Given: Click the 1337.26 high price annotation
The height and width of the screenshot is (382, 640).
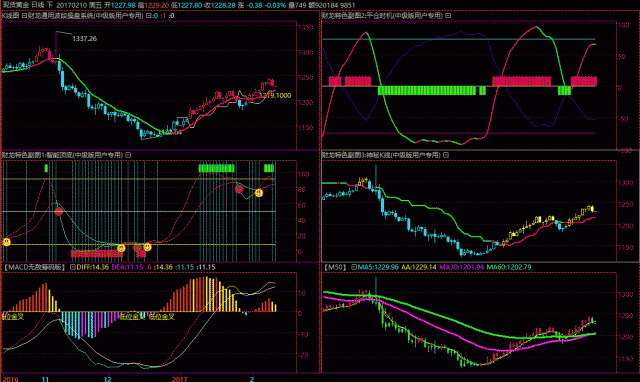Looking at the screenshot, I should (x=84, y=39).
